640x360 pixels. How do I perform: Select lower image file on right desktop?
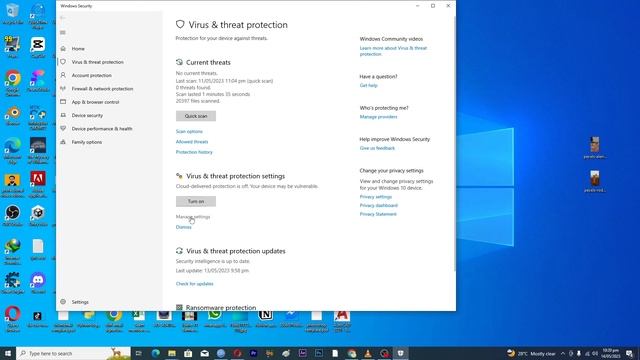(x=595, y=182)
